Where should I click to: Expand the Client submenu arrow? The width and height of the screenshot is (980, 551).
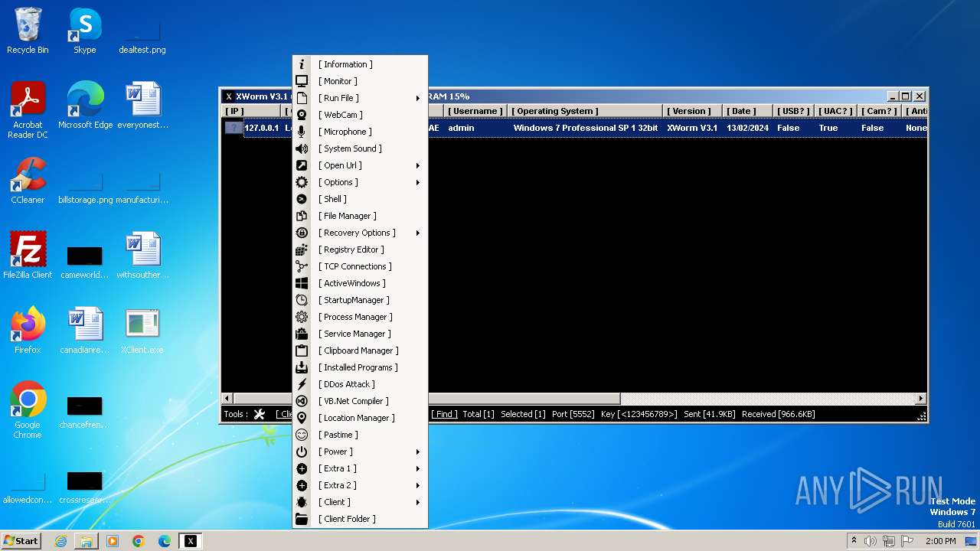pos(418,502)
